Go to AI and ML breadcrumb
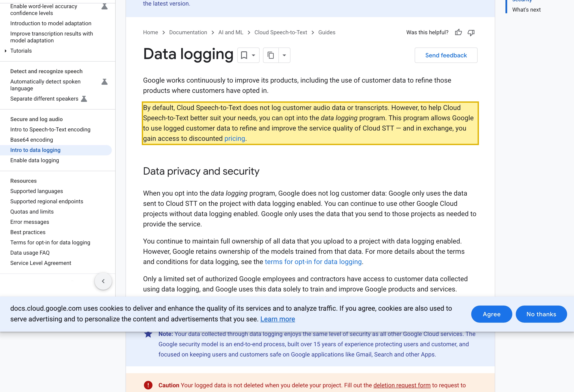 point(231,32)
